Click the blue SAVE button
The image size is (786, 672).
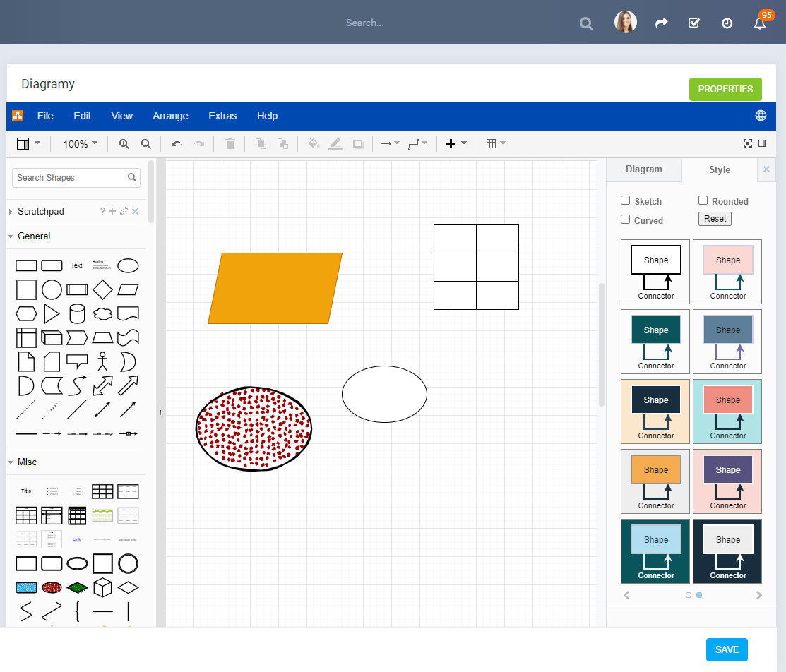727,649
